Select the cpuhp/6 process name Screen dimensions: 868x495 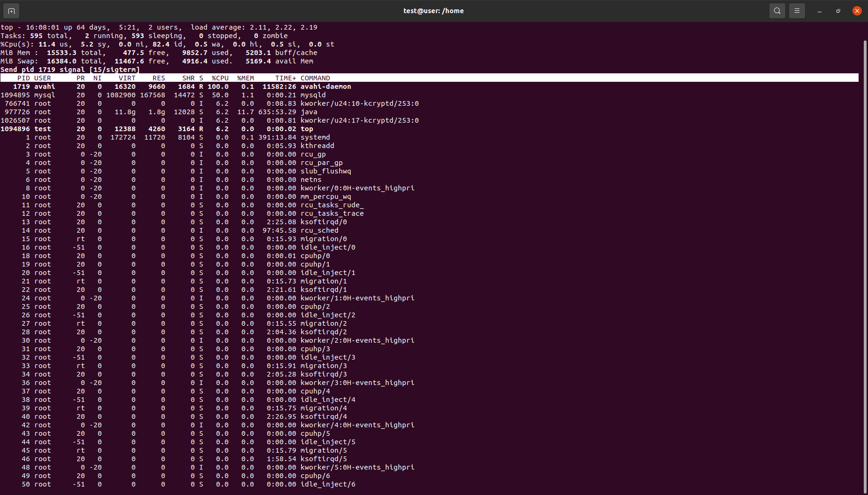pos(315,476)
